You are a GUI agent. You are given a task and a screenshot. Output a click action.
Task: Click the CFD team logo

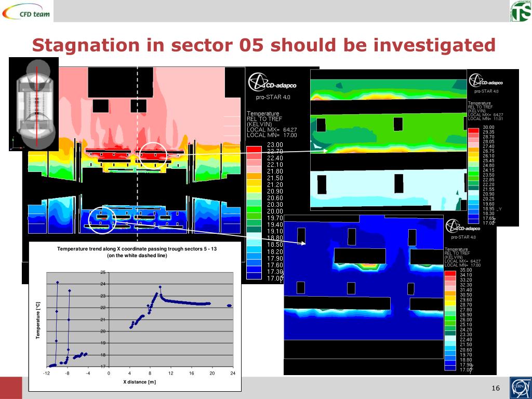click(26, 11)
